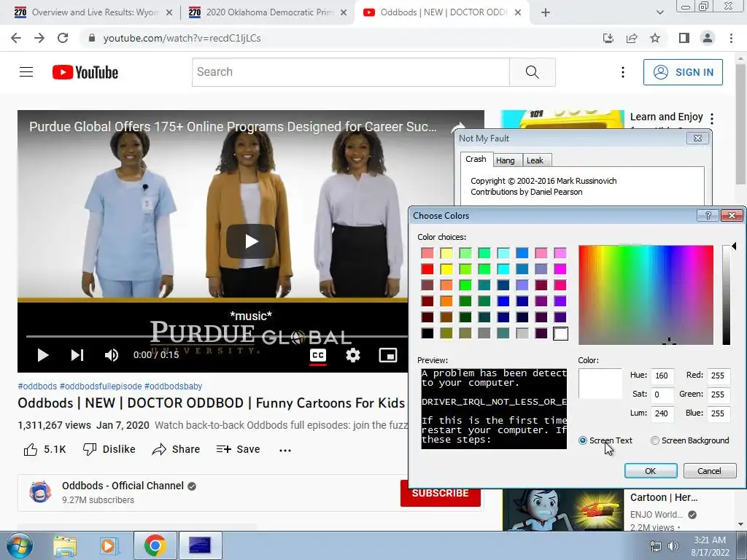The width and height of the screenshot is (747, 560).
Task: Open File Explorer from taskbar
Action: click(65, 546)
